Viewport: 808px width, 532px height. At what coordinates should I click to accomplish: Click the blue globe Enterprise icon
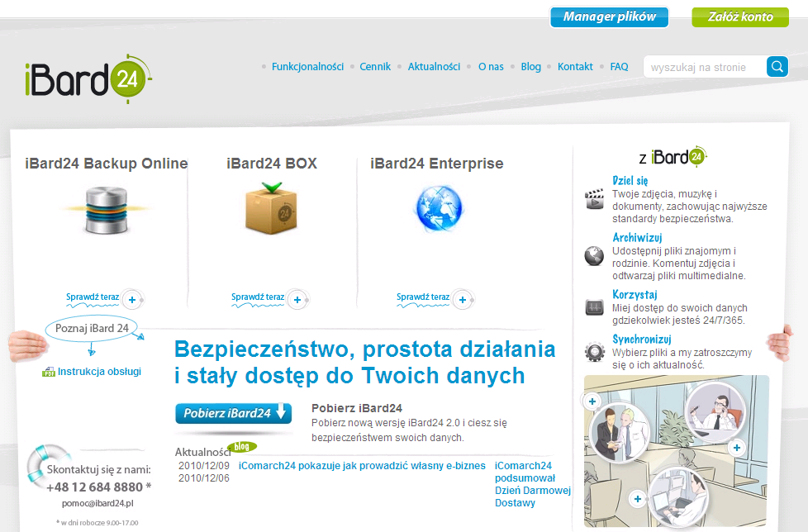click(x=439, y=208)
